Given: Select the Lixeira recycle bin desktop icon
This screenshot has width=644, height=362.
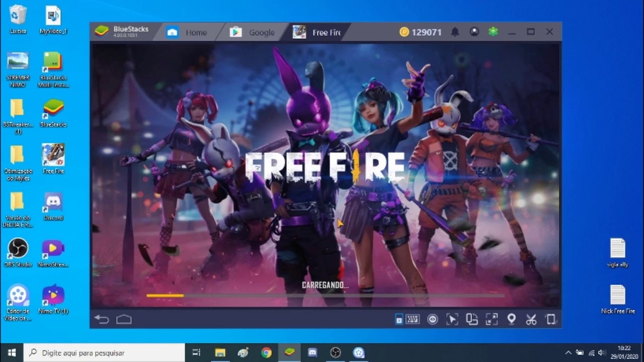Looking at the screenshot, I should (18, 19).
